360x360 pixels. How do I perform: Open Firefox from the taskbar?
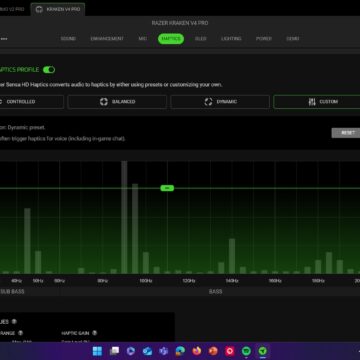[197, 351]
